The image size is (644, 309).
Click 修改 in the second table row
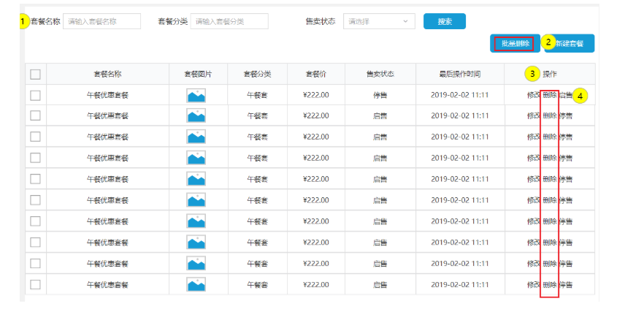tap(534, 116)
